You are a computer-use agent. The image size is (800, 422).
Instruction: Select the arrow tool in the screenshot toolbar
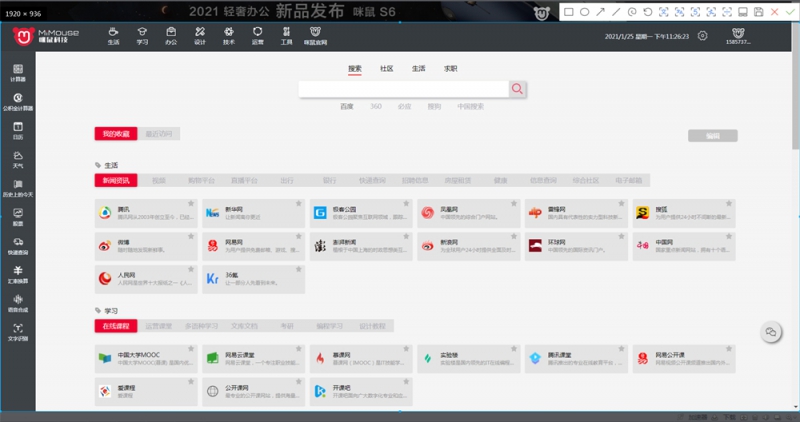(x=601, y=12)
